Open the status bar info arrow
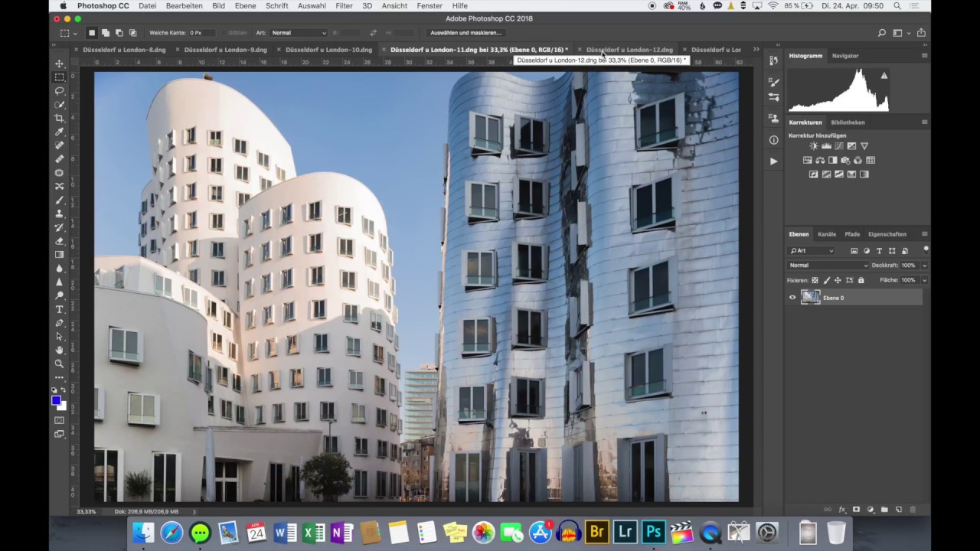The image size is (980, 551). 194,511
